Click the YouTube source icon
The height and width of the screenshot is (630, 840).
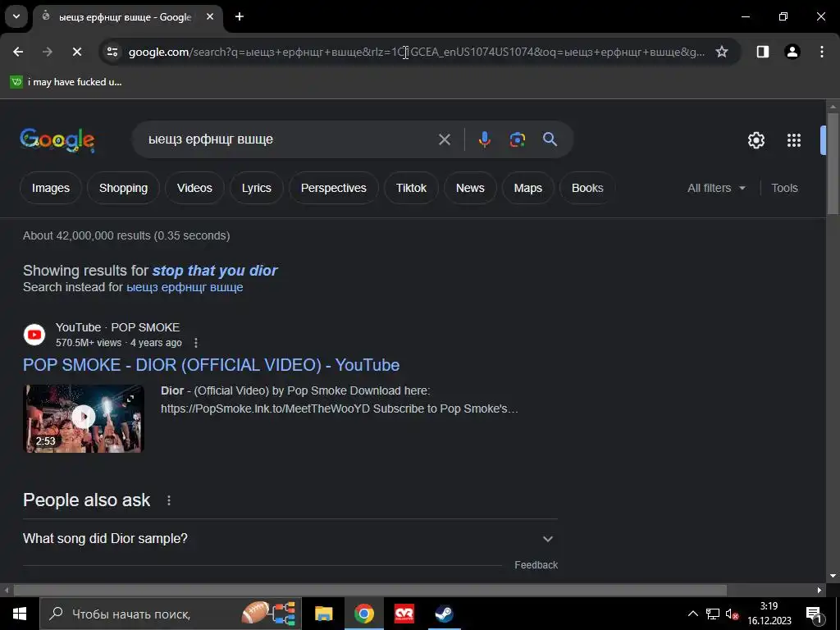pyautogui.click(x=34, y=335)
